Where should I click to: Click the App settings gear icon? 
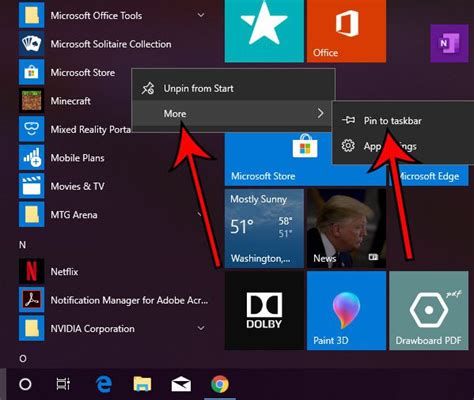point(348,146)
